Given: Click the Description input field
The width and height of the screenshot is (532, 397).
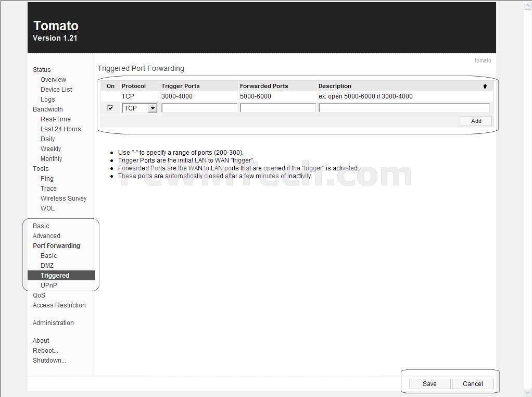Looking at the screenshot, I should pyautogui.click(x=404, y=108).
